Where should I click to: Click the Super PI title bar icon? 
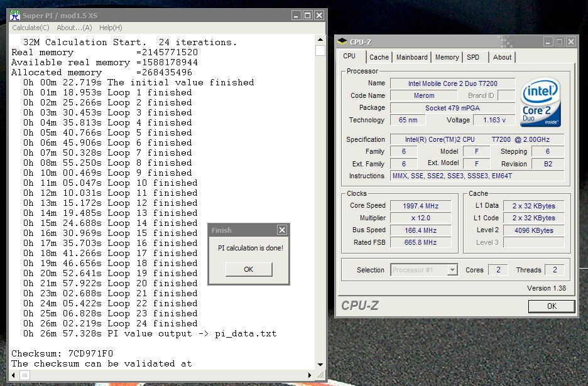pos(15,15)
